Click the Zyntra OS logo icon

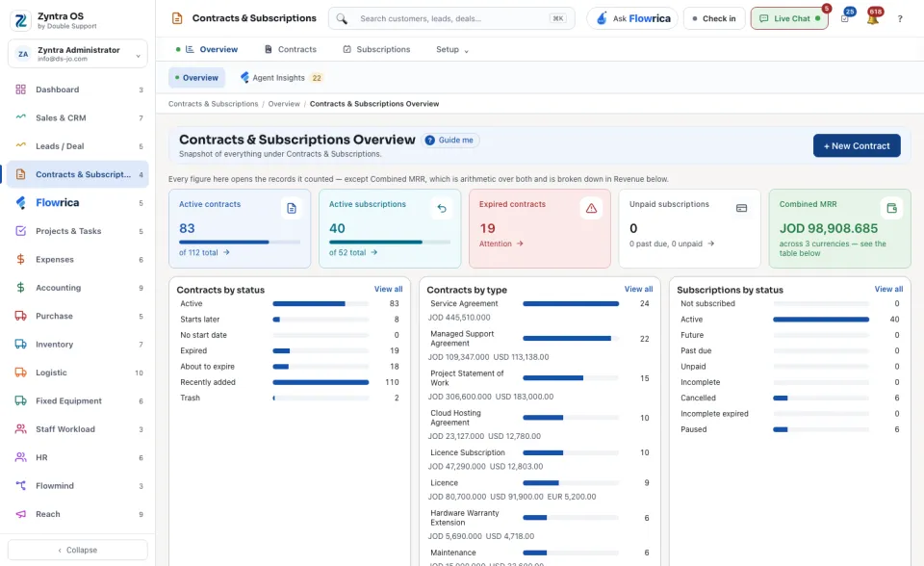point(20,20)
